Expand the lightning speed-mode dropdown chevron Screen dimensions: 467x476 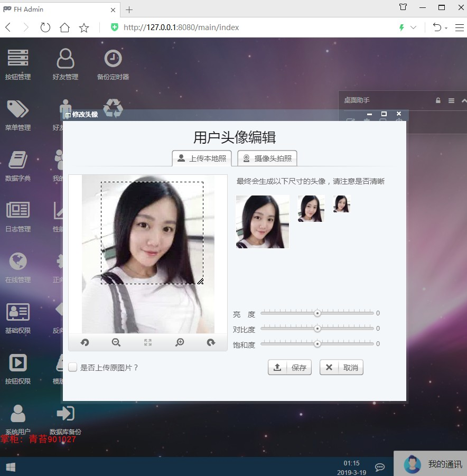pyautogui.click(x=413, y=27)
